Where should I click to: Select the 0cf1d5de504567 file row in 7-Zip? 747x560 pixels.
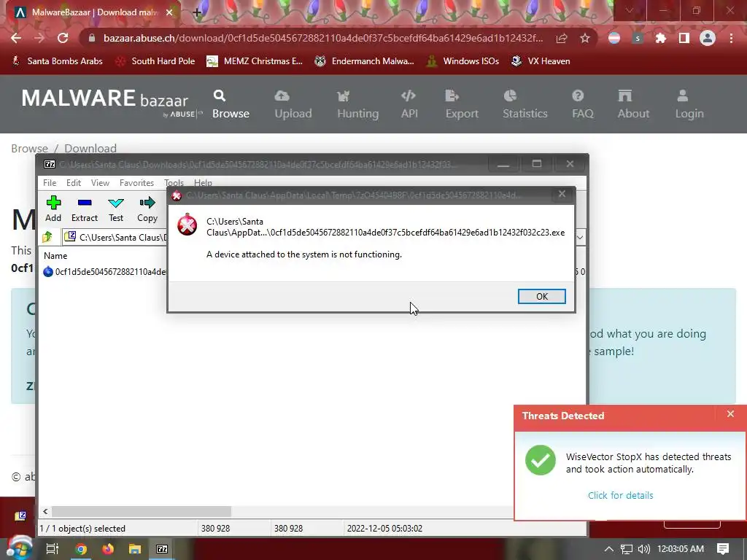[105, 272]
